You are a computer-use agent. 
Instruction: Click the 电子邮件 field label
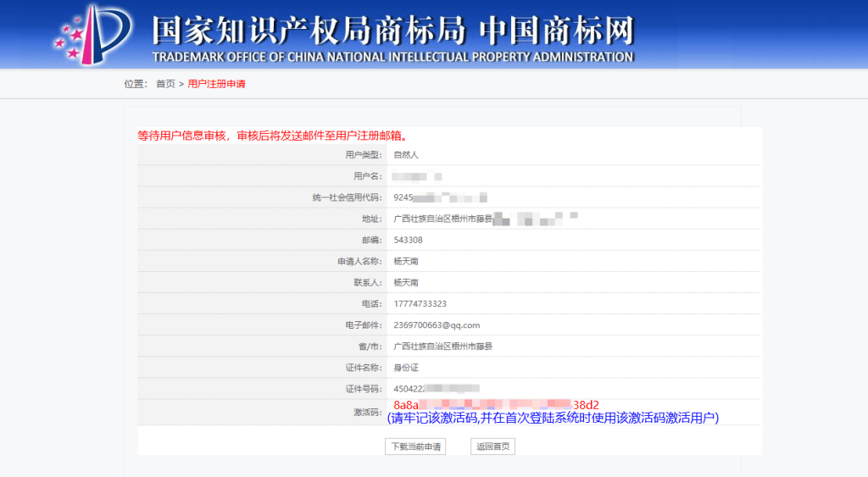pyautogui.click(x=364, y=325)
